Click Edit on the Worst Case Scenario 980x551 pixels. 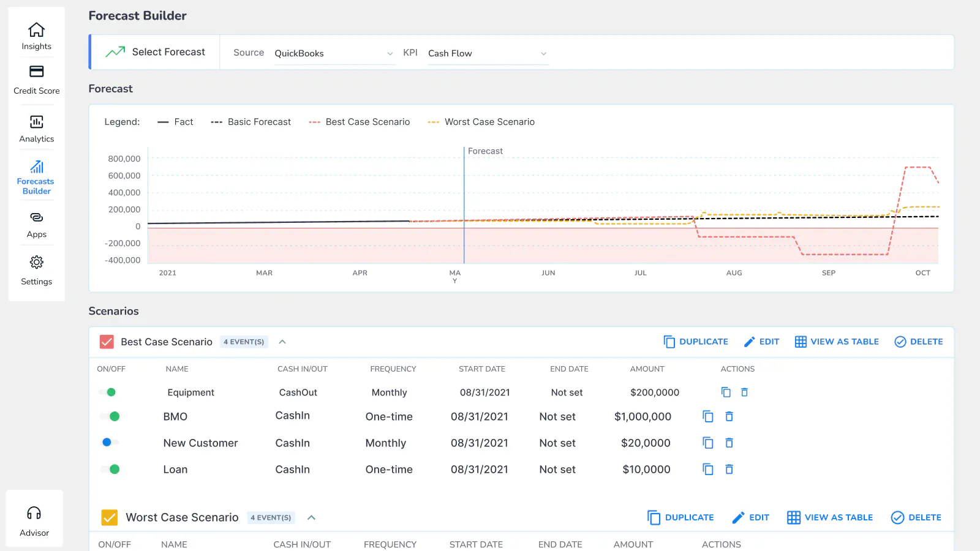751,518
